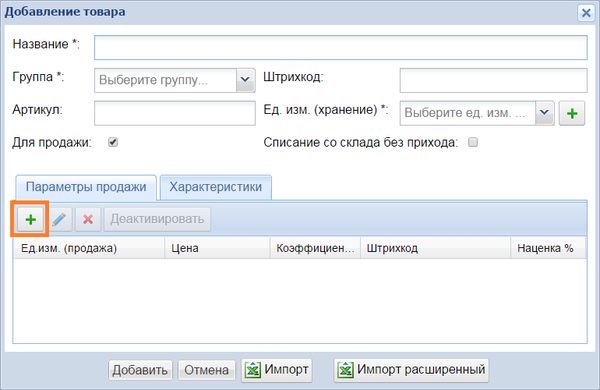Screen dimensions: 600x390
Task: Click the Коэффициент column header
Action: pos(315,248)
